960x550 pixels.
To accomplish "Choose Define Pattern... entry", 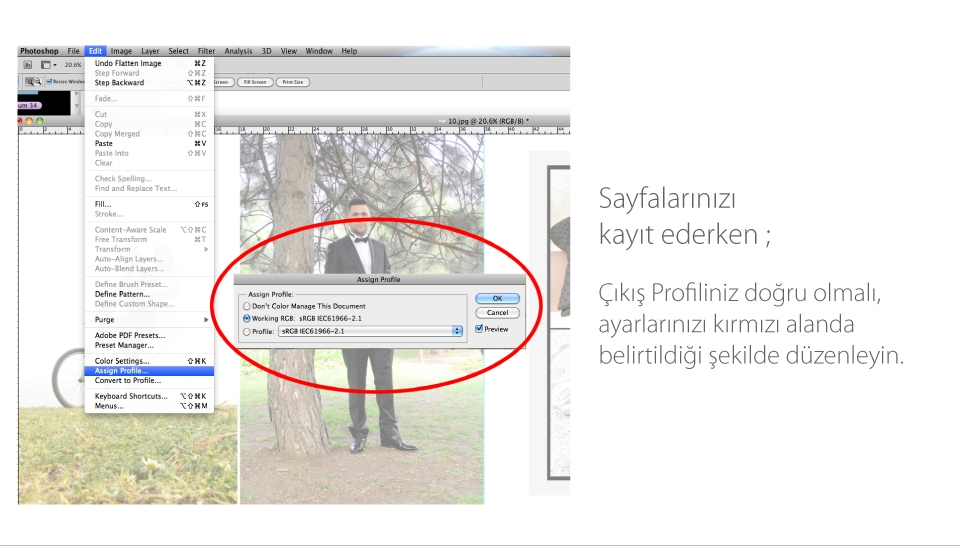I will pos(149,294).
